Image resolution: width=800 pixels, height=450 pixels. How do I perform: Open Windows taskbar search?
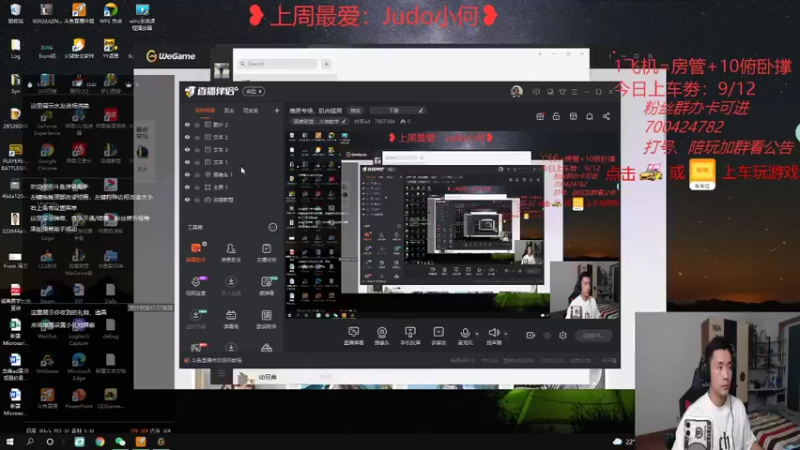(30, 441)
